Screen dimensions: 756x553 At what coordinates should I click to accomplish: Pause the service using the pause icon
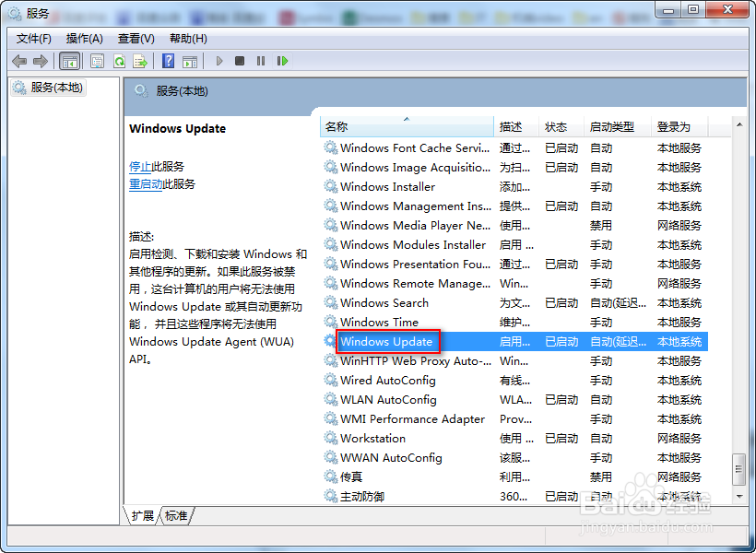pyautogui.click(x=260, y=62)
